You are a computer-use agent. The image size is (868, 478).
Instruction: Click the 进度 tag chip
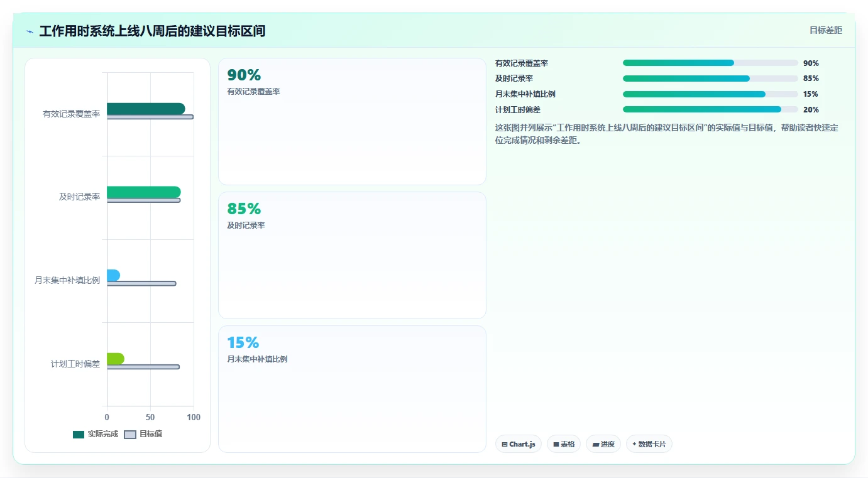click(x=603, y=444)
